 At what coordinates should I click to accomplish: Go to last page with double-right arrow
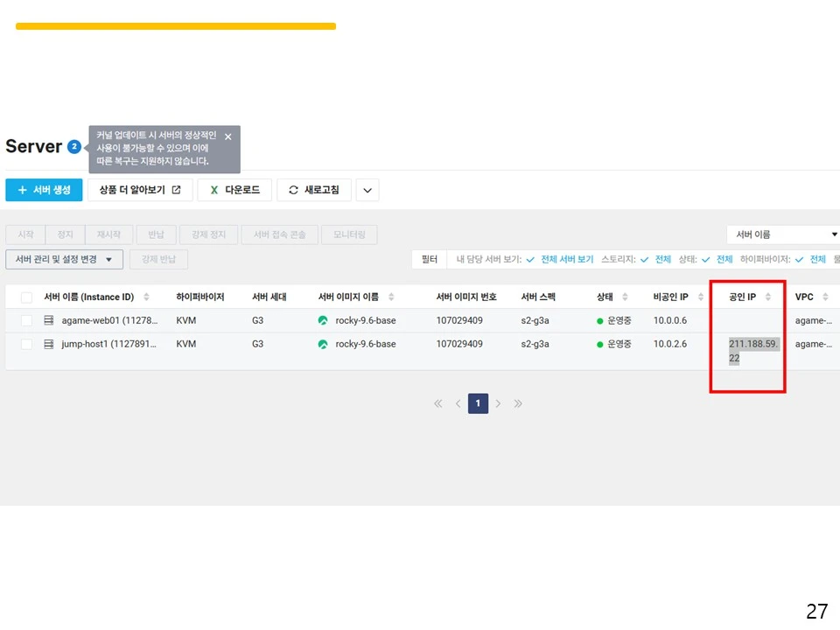517,403
